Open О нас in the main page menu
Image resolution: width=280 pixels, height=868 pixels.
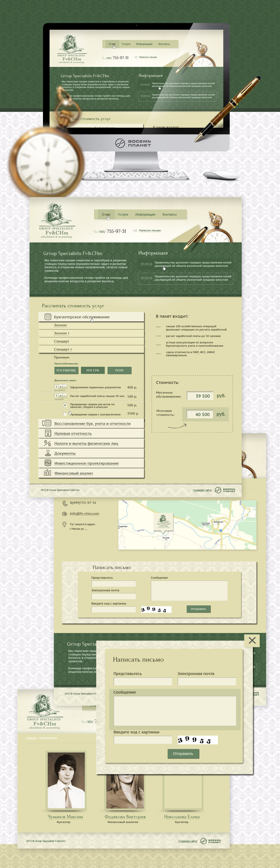click(x=106, y=214)
